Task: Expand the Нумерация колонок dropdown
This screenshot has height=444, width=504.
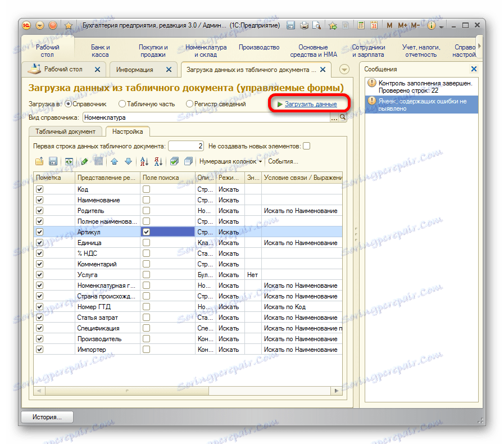Action: (230, 161)
